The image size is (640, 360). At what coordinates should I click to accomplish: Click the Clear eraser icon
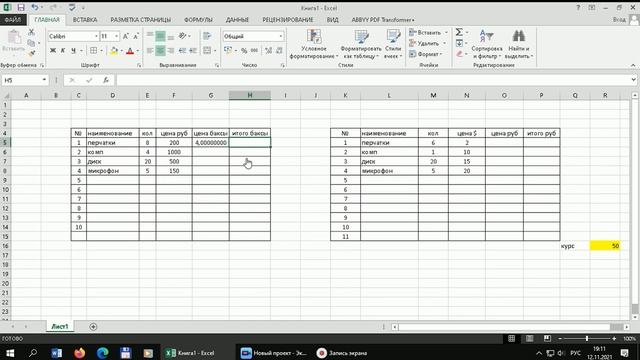pos(459,54)
